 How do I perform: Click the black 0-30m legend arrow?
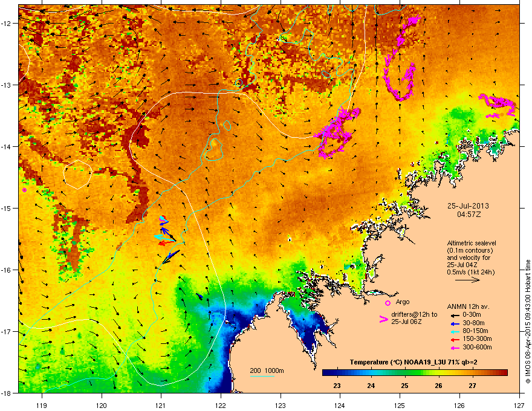click(x=455, y=315)
